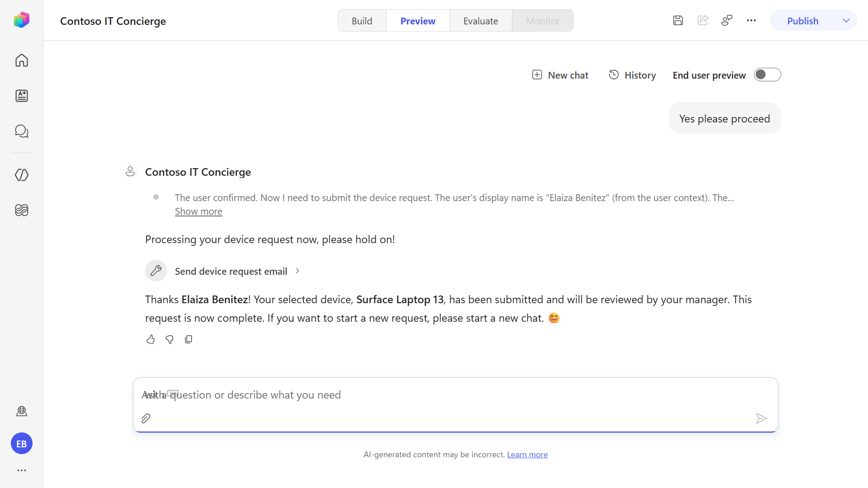
Task: Click the wrench tool icon
Action: (156, 271)
